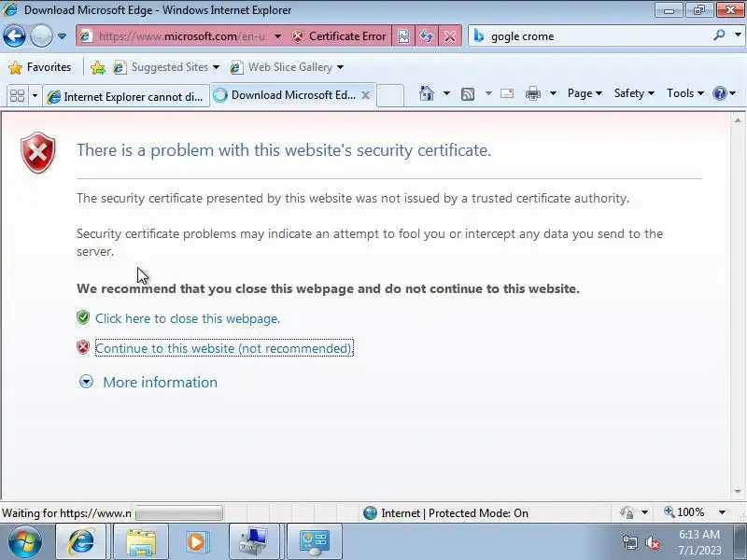Open the Suggested Sites favorites item
747x560 pixels.
(166, 67)
